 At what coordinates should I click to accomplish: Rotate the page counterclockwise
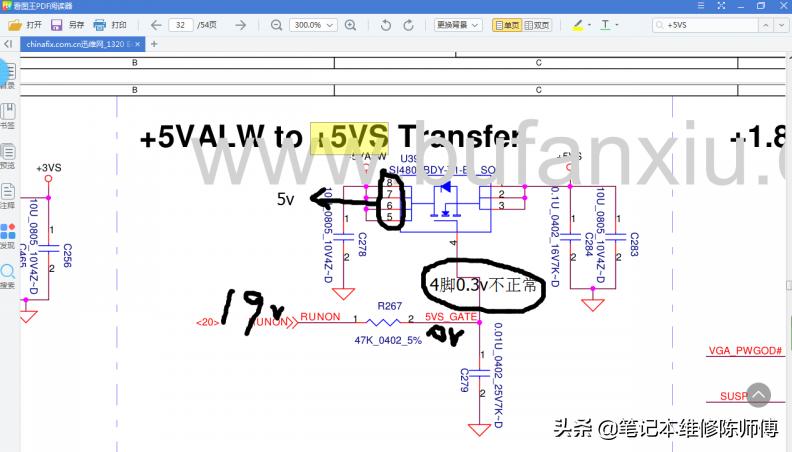point(386,25)
